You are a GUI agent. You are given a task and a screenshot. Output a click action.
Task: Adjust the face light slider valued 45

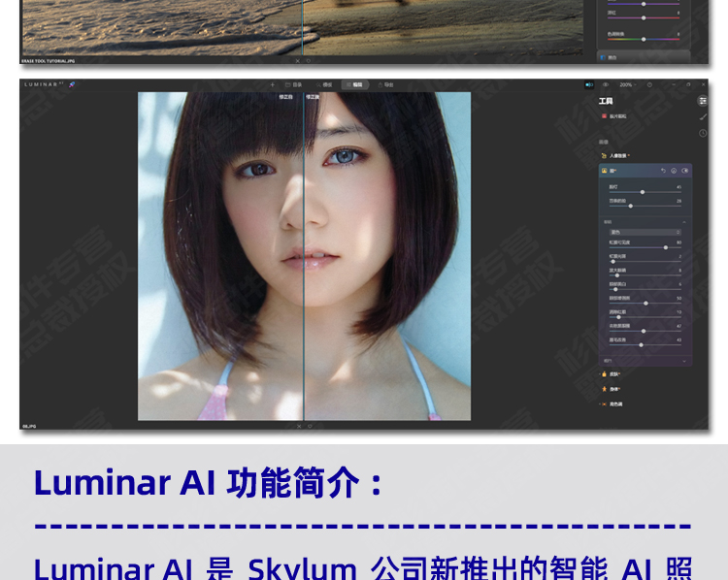tap(645, 192)
